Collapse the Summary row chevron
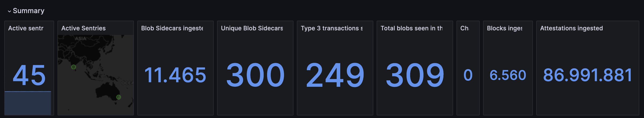Image resolution: width=644 pixels, height=118 pixels. pyautogui.click(x=9, y=11)
